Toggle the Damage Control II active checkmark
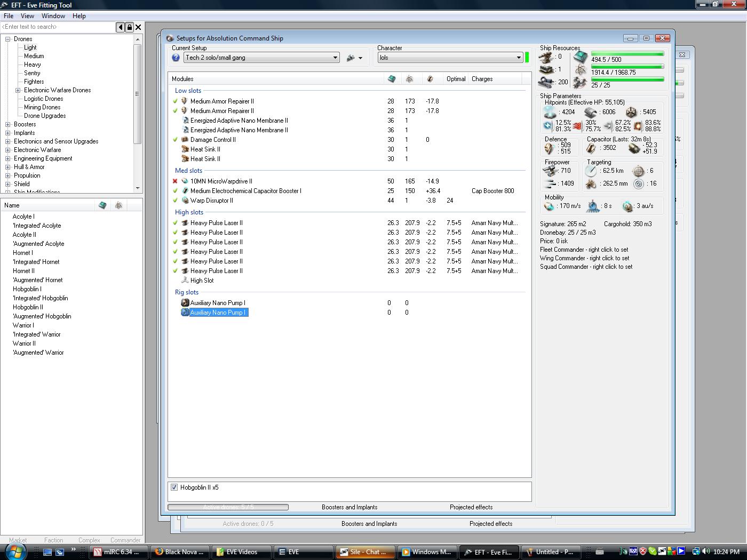The height and width of the screenshot is (560, 747). tap(175, 140)
